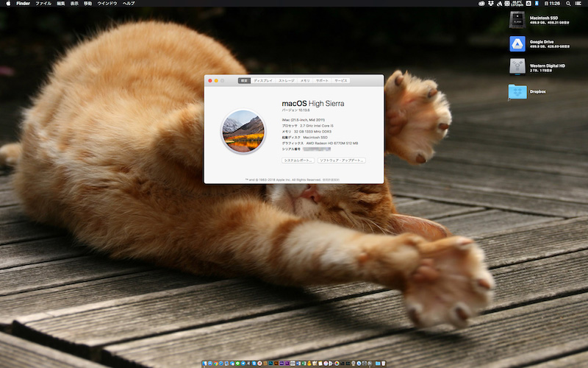This screenshot has width=588, height=368.
Task: Click the AMD Radeon HD 6770M graphics line
Action: [320, 144]
